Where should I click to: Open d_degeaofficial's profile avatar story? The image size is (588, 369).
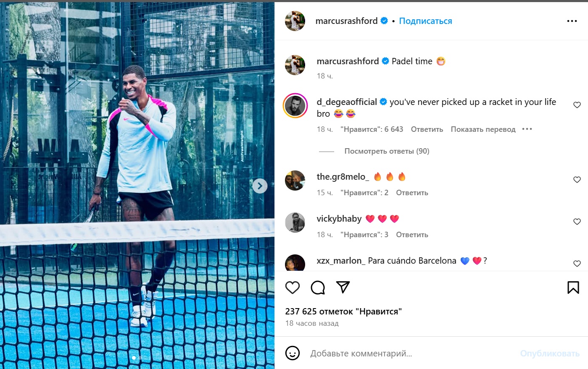click(295, 106)
